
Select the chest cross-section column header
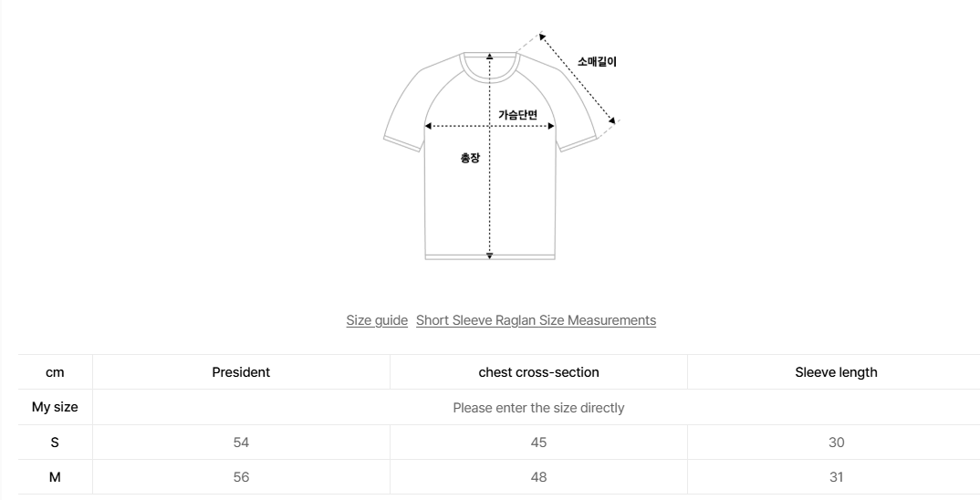pyautogui.click(x=538, y=372)
